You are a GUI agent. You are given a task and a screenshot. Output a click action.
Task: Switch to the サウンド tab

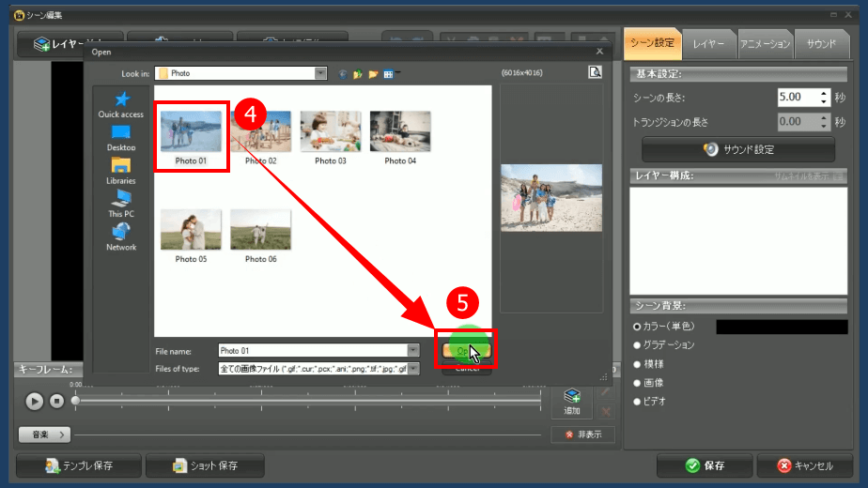click(x=822, y=43)
